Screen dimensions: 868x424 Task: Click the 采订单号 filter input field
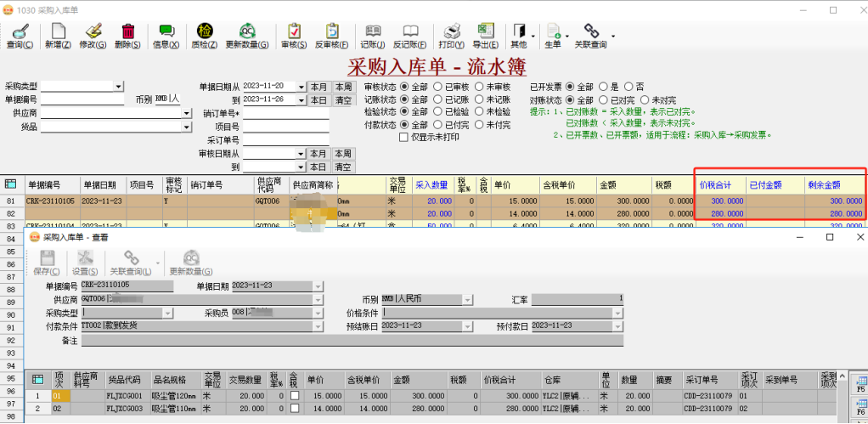click(285, 140)
